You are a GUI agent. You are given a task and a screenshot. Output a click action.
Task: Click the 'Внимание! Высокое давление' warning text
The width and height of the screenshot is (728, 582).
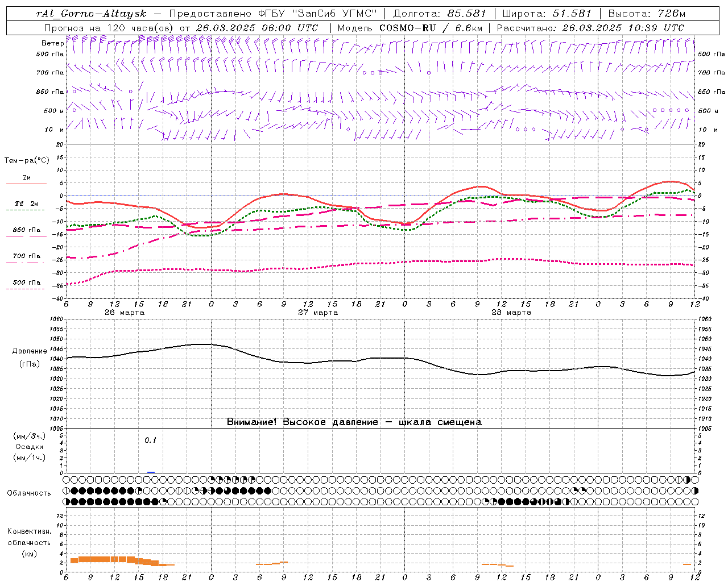pos(303,422)
